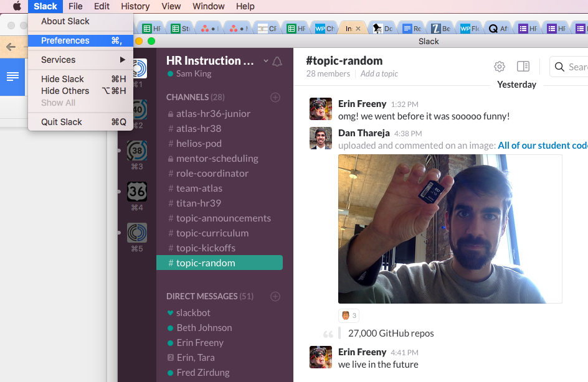Viewport: 588px width, 382px height.
Task: Open the Slack menu bar item
Action: [45, 6]
